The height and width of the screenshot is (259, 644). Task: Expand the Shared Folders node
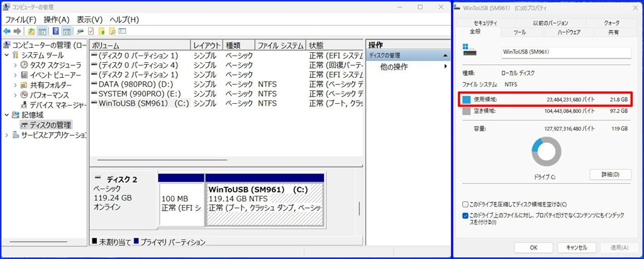point(16,85)
